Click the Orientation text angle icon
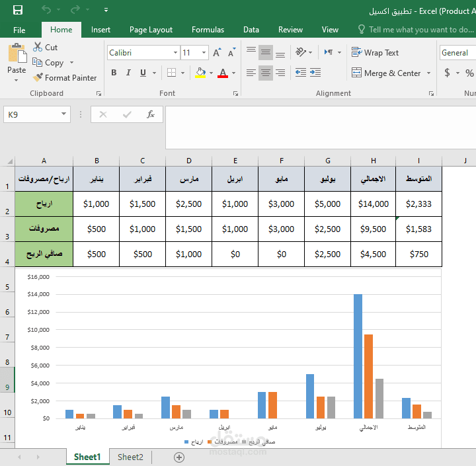Image resolution: width=476 pixels, height=466 pixels. [x=301, y=52]
